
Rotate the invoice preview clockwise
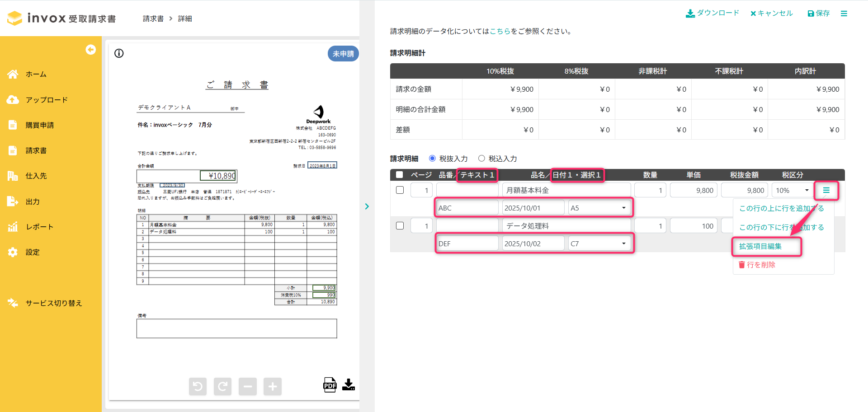[222, 386]
